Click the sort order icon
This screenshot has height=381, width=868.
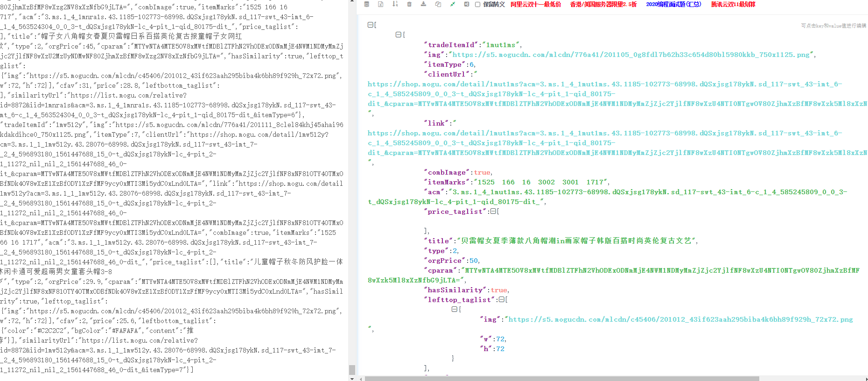pos(395,4)
